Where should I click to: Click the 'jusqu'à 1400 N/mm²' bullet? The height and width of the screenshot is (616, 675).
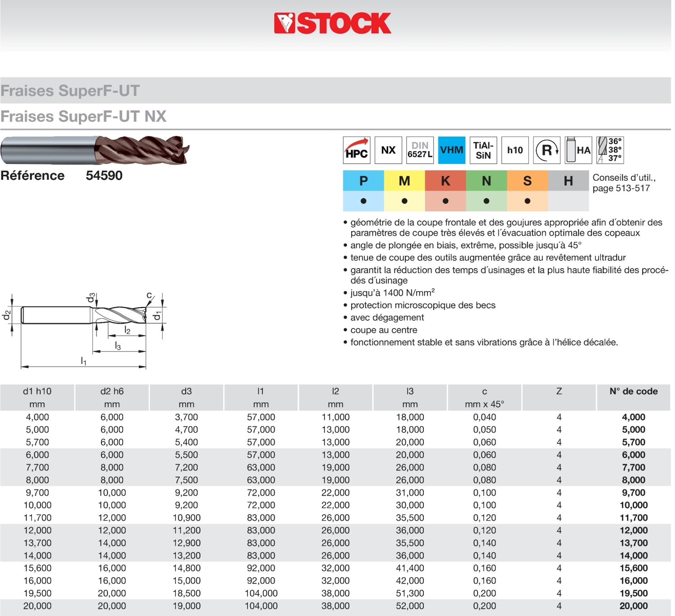(389, 293)
